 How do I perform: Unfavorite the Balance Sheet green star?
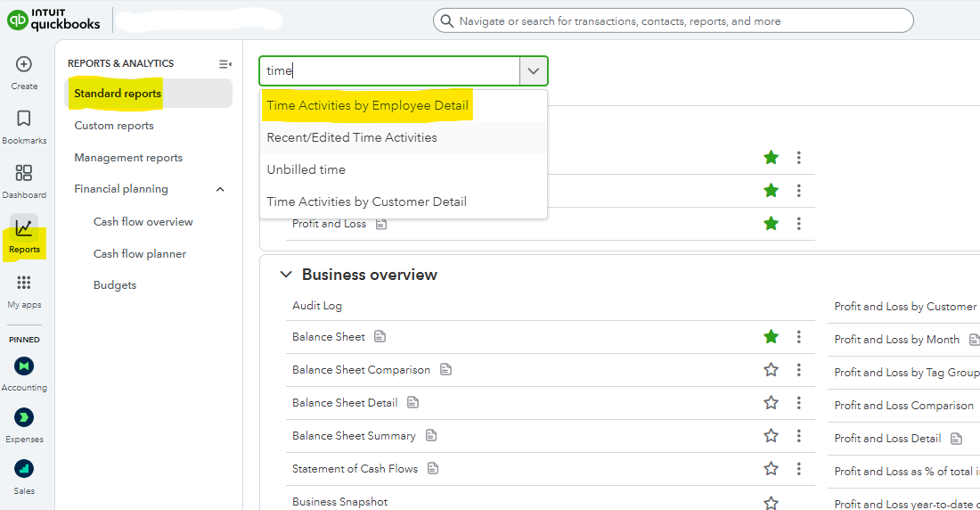pos(771,337)
